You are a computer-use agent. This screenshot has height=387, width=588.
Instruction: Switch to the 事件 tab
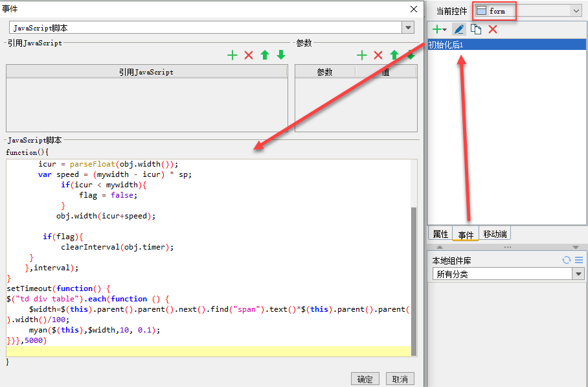(466, 235)
